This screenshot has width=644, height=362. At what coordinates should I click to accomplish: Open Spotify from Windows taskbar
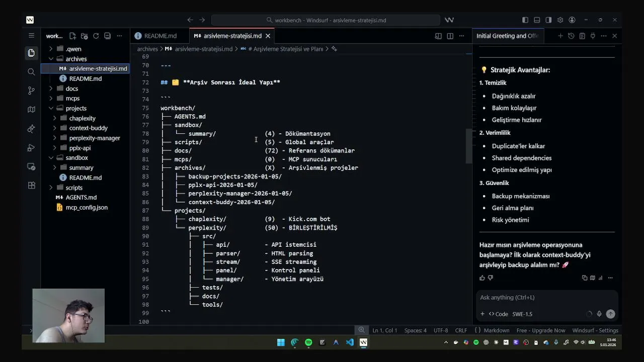coord(308,342)
